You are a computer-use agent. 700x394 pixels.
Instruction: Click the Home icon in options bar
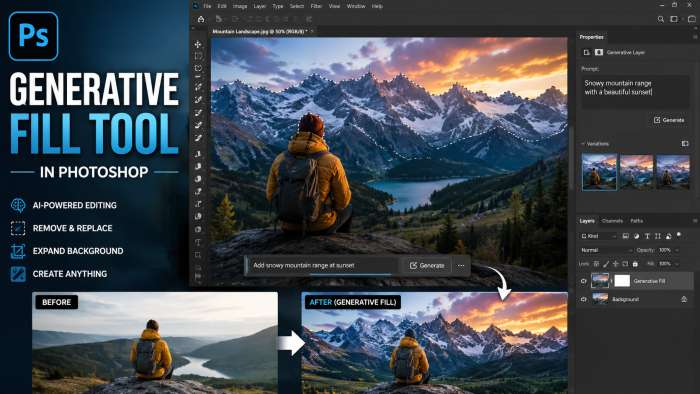(x=201, y=19)
